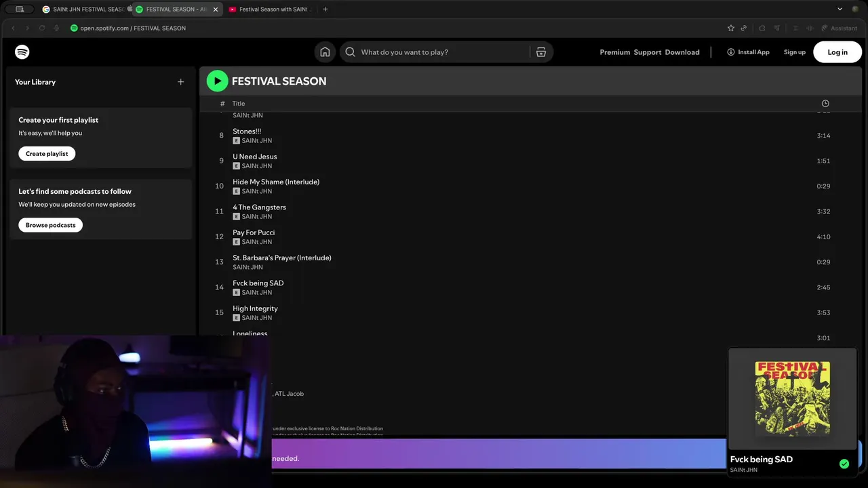Image resolution: width=868 pixels, height=488 pixels.
Task: Click the Fvck being SAD title on the now-playing card
Action: pos(762,460)
